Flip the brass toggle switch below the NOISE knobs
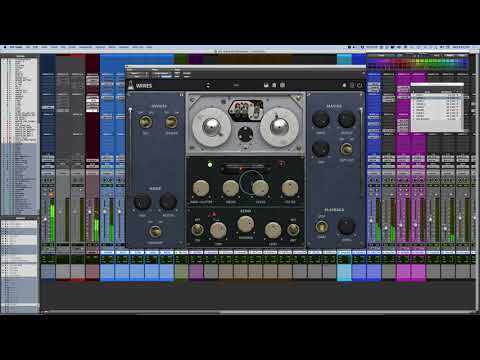The image size is (480, 360). click(155, 231)
